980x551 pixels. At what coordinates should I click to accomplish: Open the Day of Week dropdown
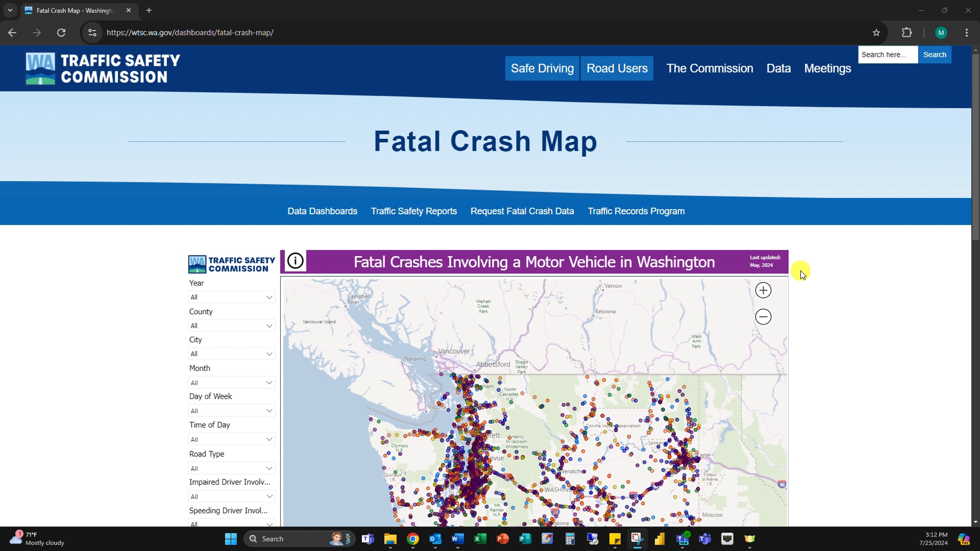[x=232, y=411]
